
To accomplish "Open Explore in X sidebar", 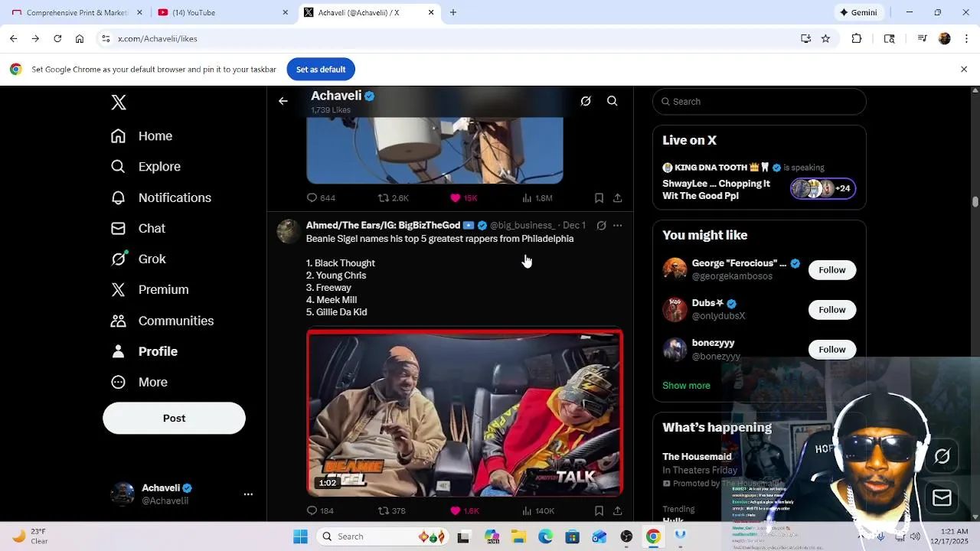I will tap(145, 167).
